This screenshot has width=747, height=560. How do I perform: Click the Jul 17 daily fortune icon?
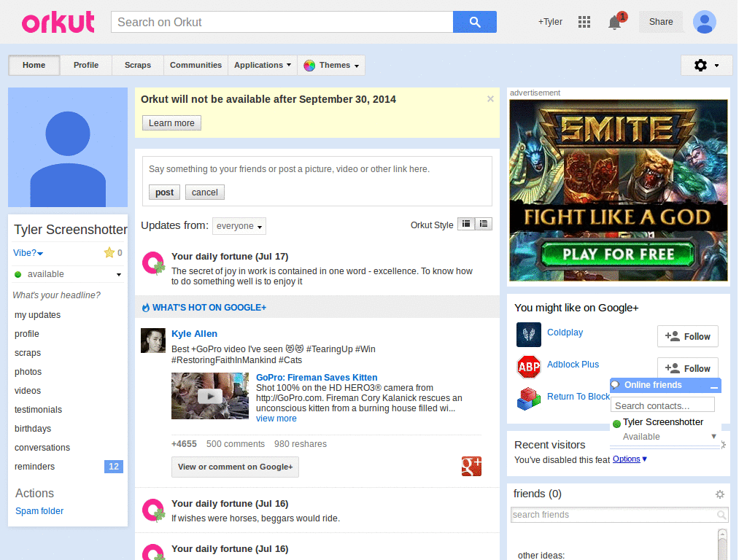153,263
